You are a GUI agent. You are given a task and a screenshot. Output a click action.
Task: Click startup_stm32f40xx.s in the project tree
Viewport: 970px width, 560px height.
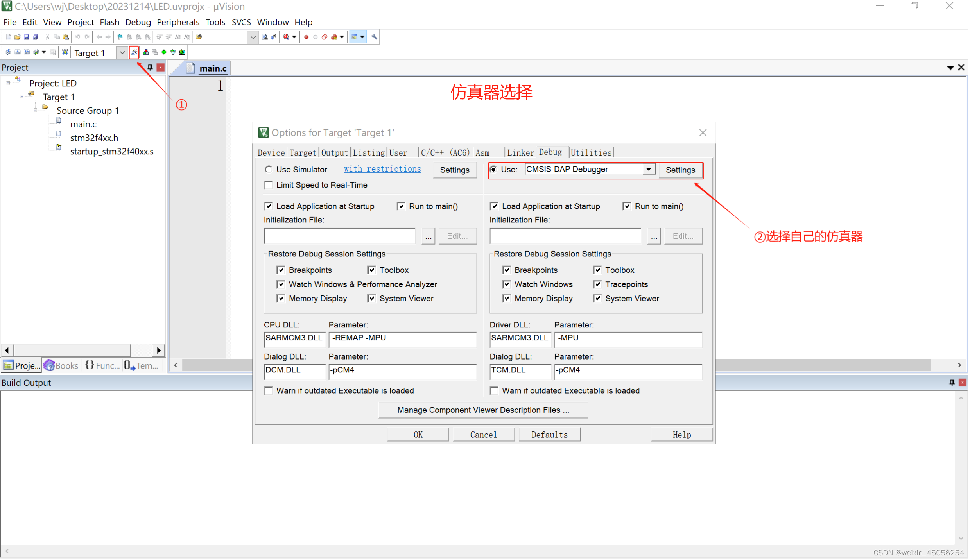(112, 152)
